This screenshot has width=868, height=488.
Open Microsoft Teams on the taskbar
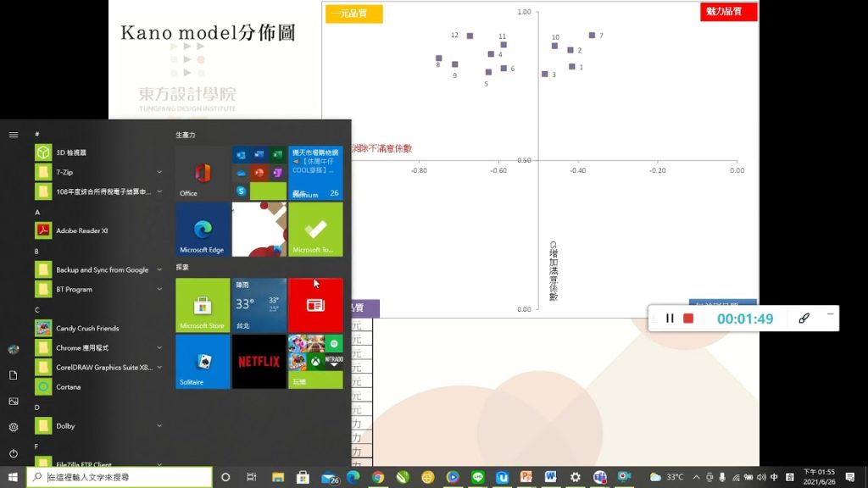tap(600, 477)
